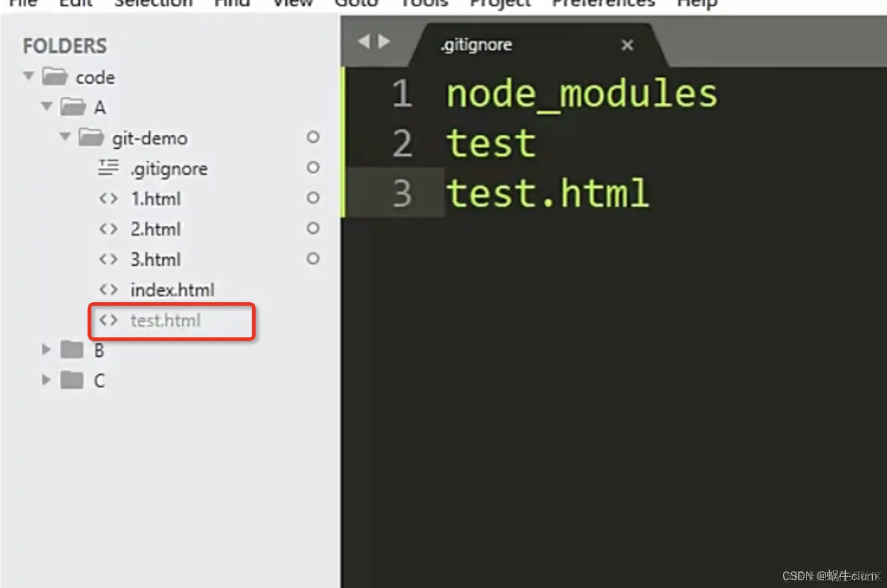Open the Find menu

coord(232,3)
